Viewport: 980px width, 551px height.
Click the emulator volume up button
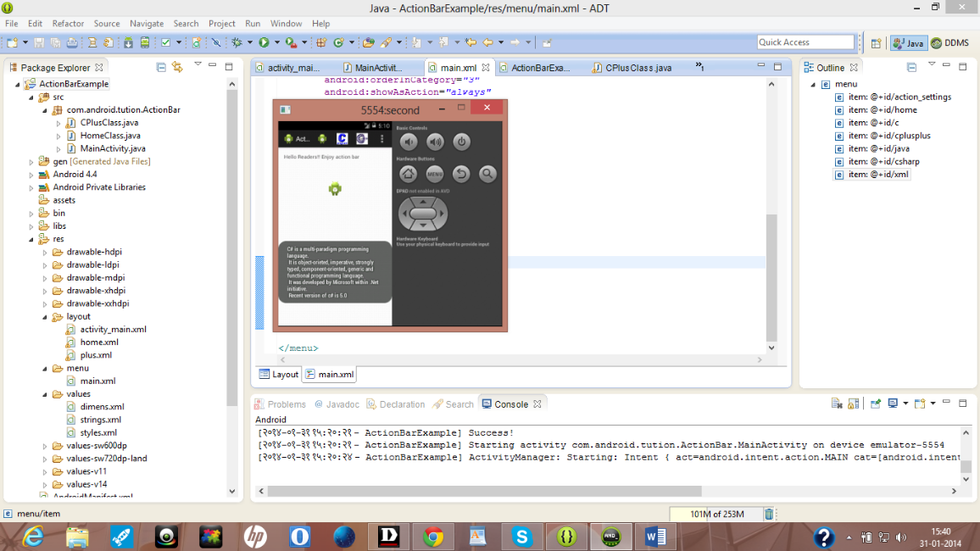435,142
